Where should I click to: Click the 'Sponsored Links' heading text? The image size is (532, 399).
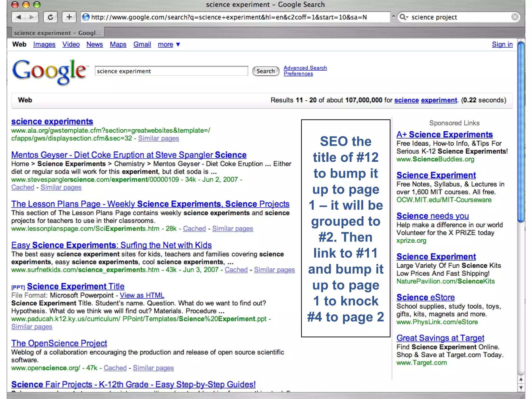(x=454, y=123)
